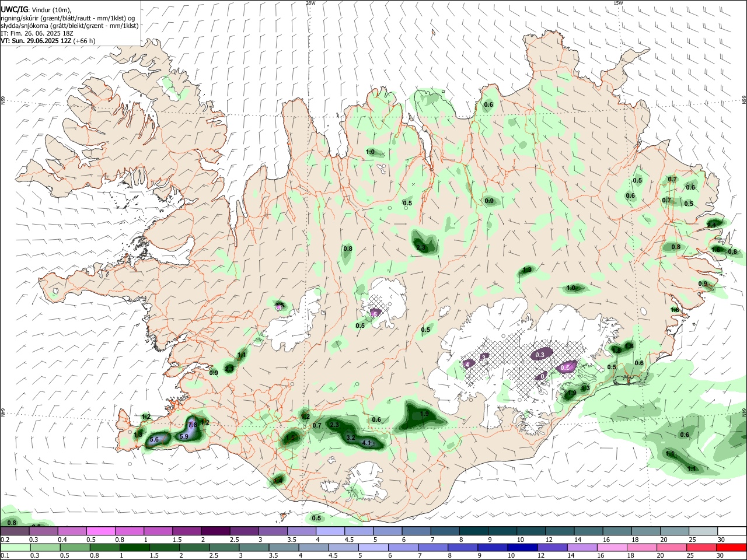747x560 pixels.
Task: Choose the lilac swatch starting at 14 in the lower legend
Action: click(581, 547)
